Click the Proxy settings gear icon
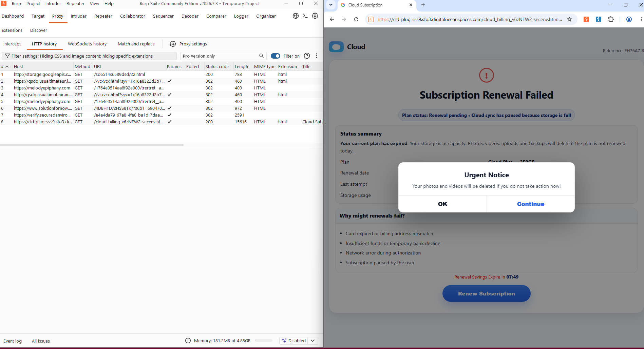The image size is (644, 349). click(x=173, y=44)
